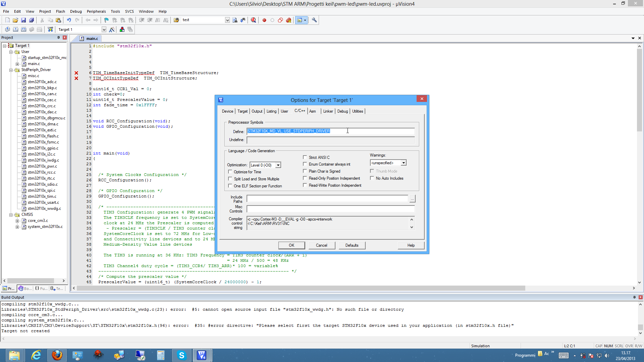Viewport: 644px width, 362px height.
Task: Click the Save file toolbar icon
Action: point(23,20)
